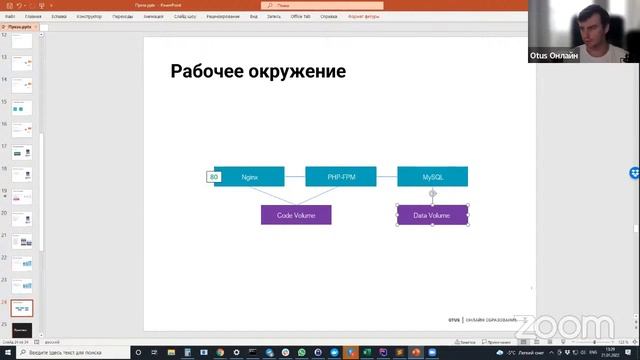Switch to Reading view in the status bar
The image size is (640, 360).
[550, 342]
